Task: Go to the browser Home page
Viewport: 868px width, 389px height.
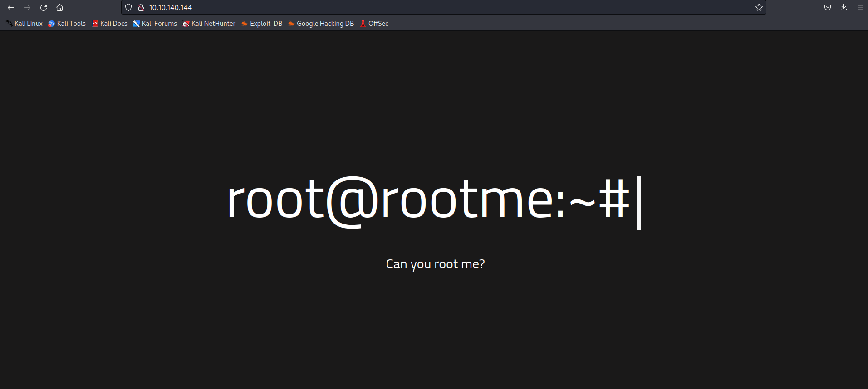Action: coord(59,7)
